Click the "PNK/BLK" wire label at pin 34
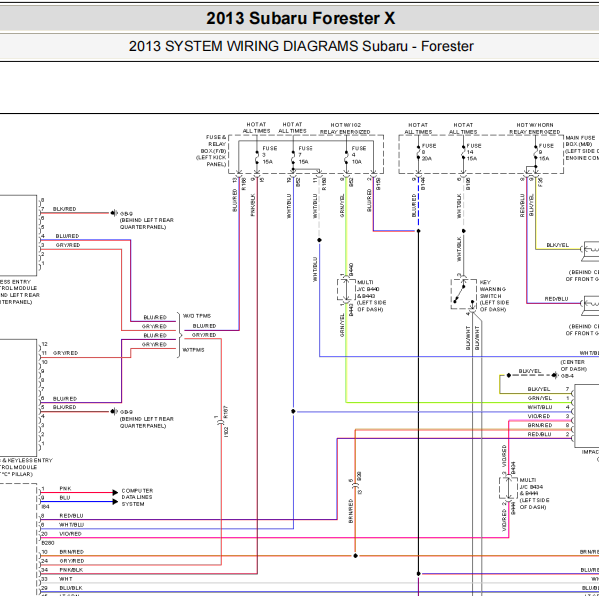Viewport: 599px width, 596px height. pyautogui.click(x=71, y=570)
